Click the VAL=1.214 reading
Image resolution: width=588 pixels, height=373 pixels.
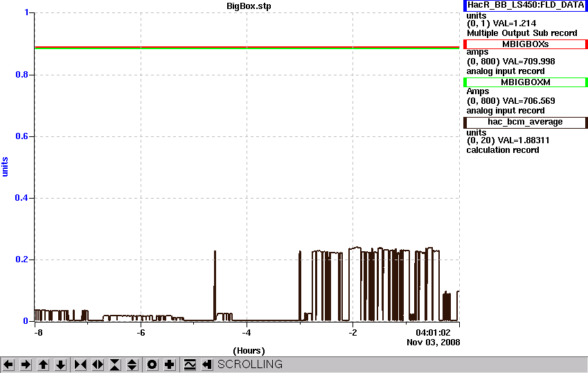[515, 24]
